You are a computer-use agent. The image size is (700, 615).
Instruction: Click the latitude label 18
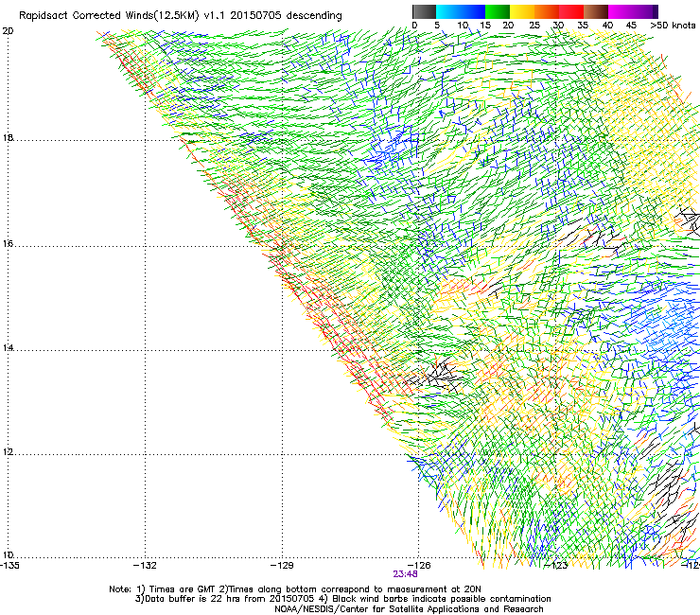pos(8,137)
